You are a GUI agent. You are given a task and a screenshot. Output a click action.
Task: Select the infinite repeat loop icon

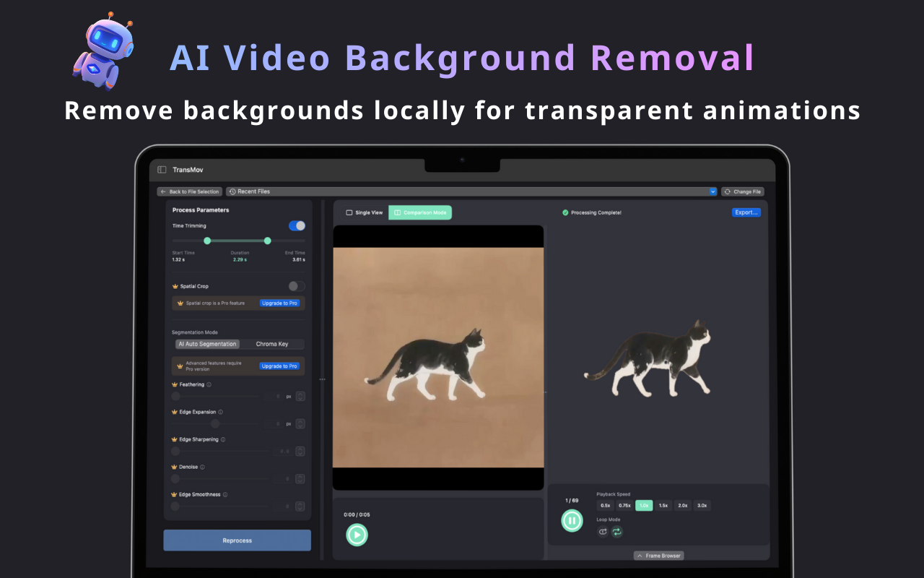[617, 532]
